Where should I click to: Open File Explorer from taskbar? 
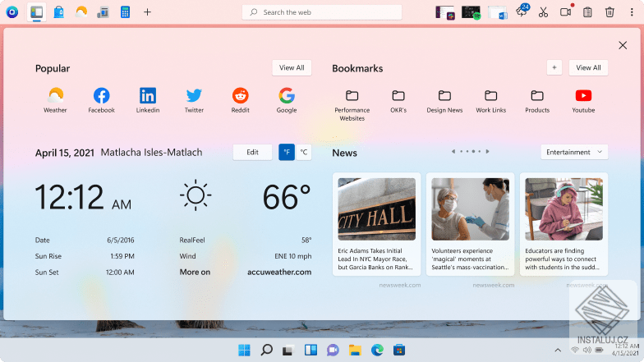click(x=355, y=350)
